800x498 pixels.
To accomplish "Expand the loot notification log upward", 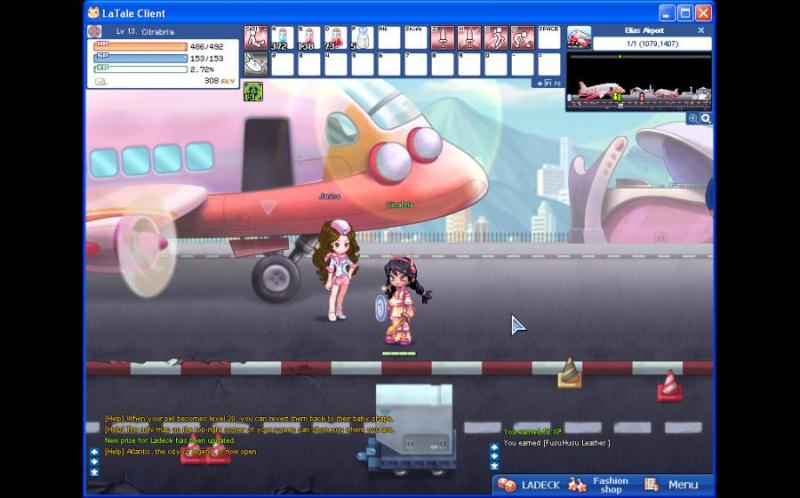I will pos(494,446).
